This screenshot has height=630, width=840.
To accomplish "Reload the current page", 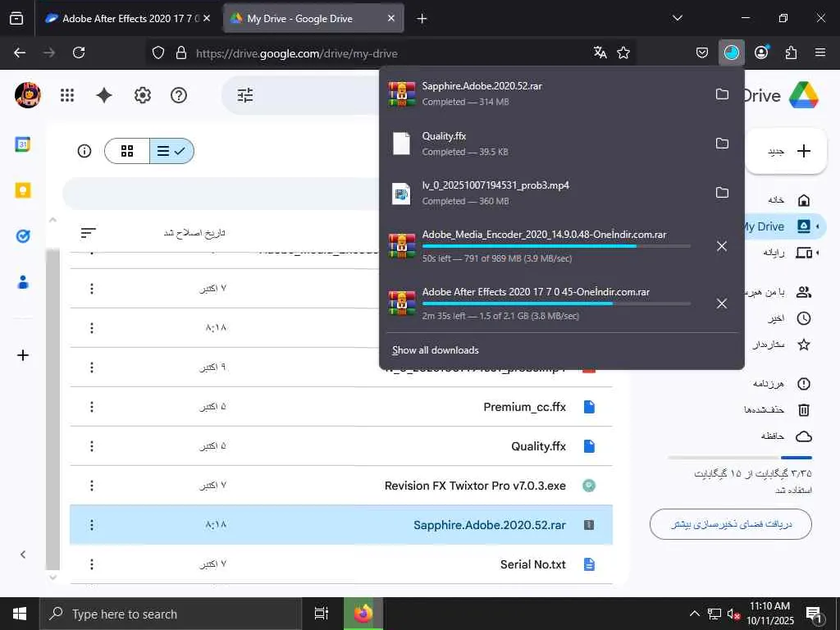I will pyautogui.click(x=79, y=52).
